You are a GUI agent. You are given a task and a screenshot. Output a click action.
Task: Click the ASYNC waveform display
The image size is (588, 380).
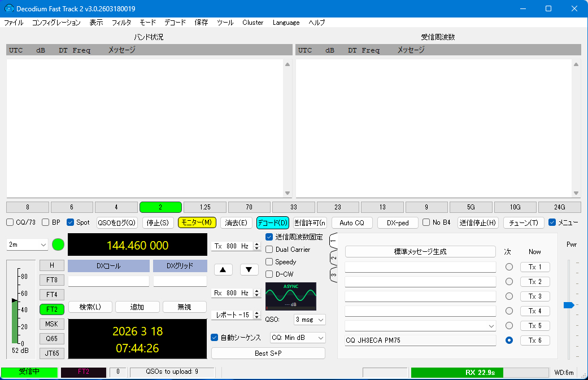[291, 296]
